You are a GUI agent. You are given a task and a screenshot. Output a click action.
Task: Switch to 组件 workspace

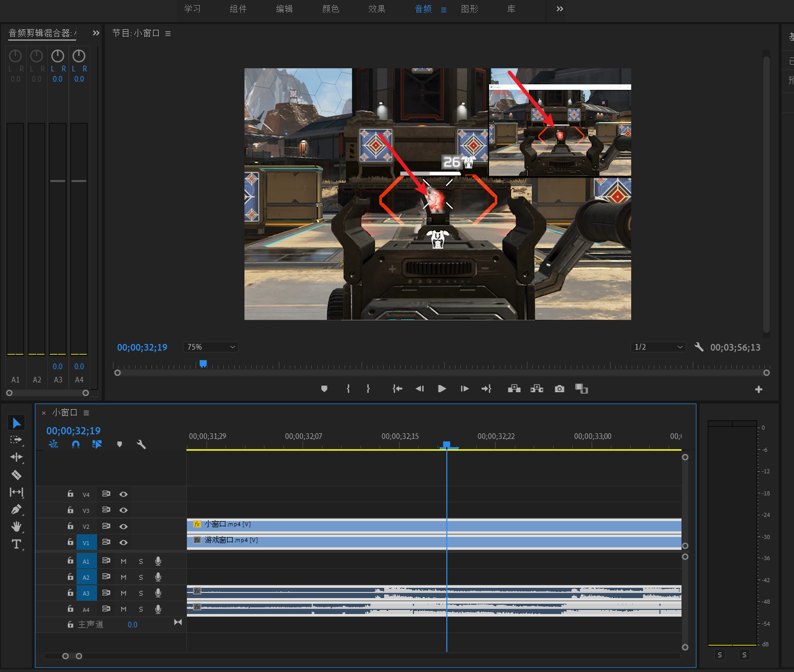pyautogui.click(x=238, y=9)
